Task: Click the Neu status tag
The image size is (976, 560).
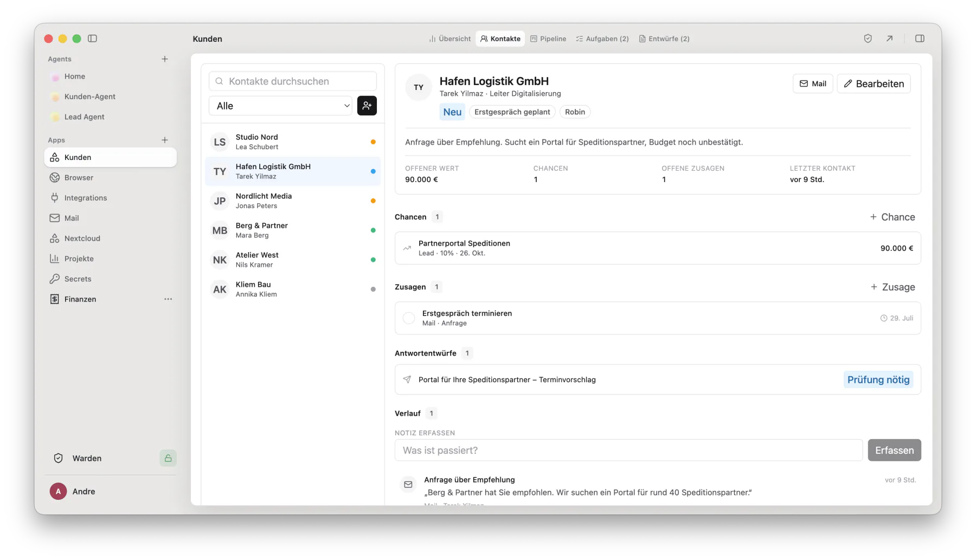Action: [x=452, y=112]
